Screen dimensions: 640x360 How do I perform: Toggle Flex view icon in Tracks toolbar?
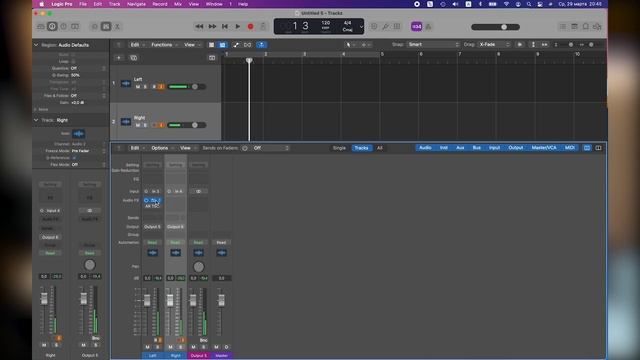pyautogui.click(x=248, y=45)
